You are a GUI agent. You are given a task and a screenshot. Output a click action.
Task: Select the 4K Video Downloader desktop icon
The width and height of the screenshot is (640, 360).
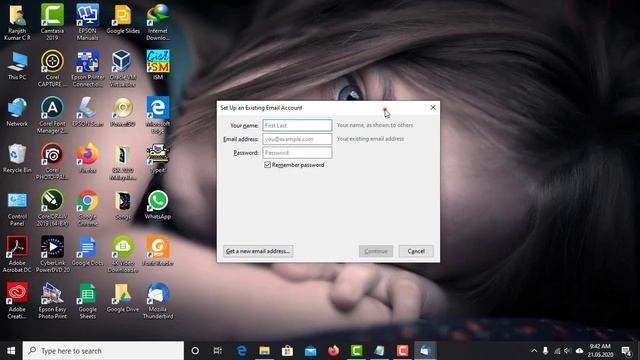(123, 254)
